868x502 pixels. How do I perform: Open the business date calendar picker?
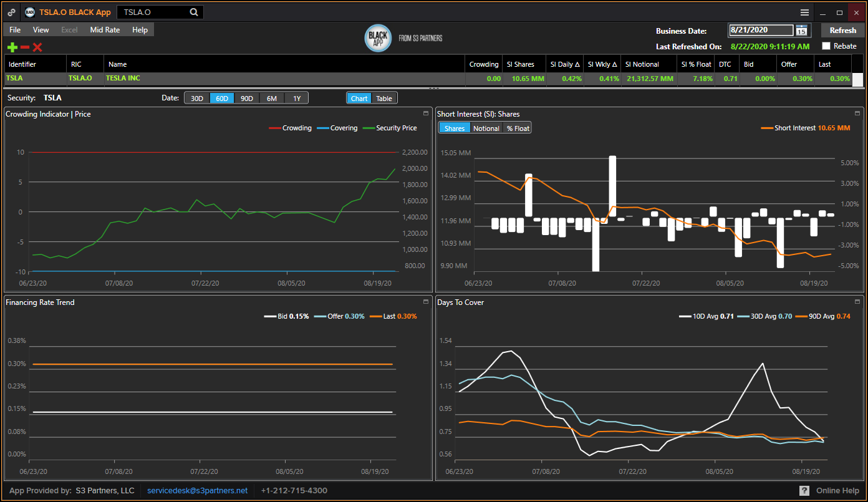tap(801, 31)
